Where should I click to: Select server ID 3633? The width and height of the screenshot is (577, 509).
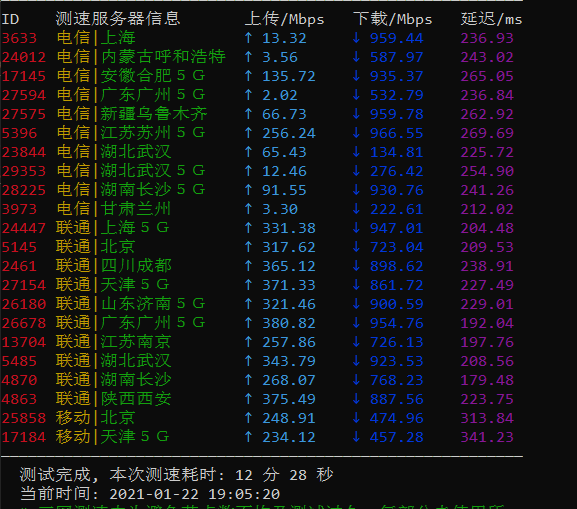(19, 38)
